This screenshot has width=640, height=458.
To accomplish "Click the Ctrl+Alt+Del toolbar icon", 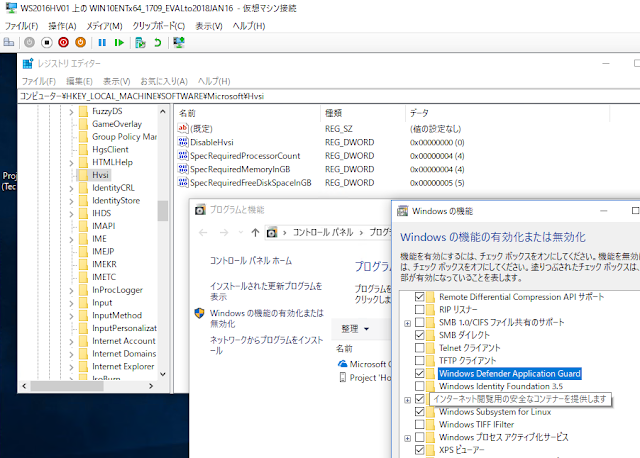I will [x=9, y=42].
